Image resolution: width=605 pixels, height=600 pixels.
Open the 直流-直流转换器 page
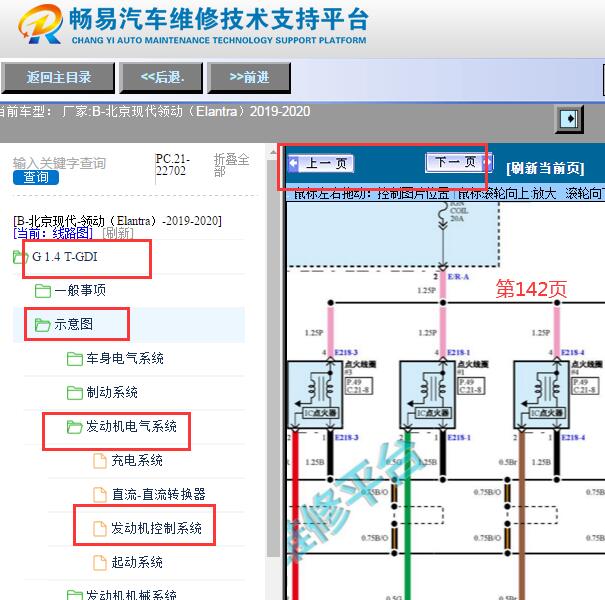coord(159,494)
